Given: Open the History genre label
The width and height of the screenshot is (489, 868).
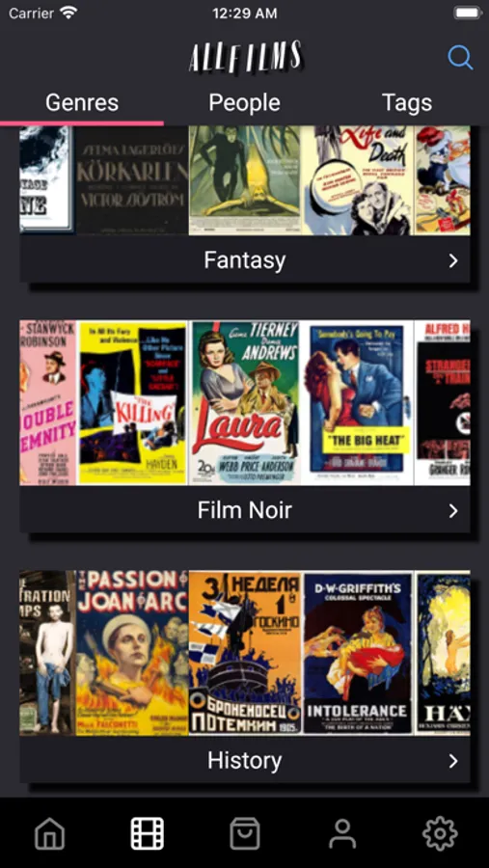Looking at the screenshot, I should pos(244,761).
